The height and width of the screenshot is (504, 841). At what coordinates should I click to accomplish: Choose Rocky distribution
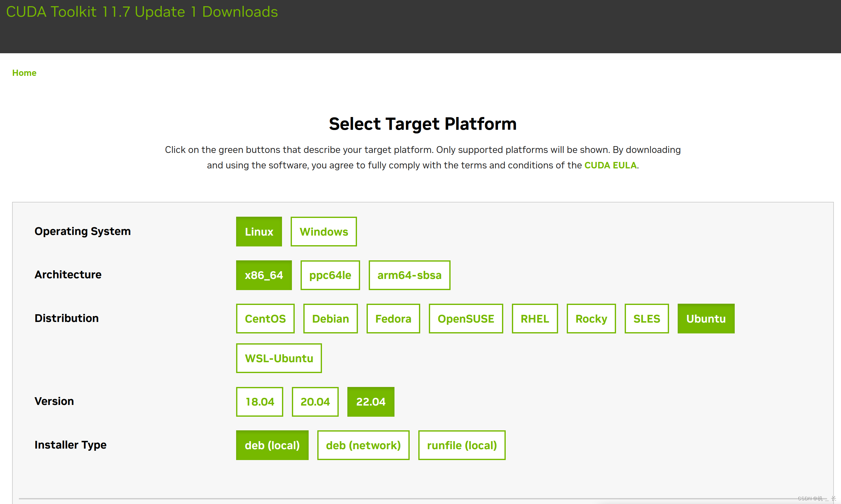click(591, 319)
